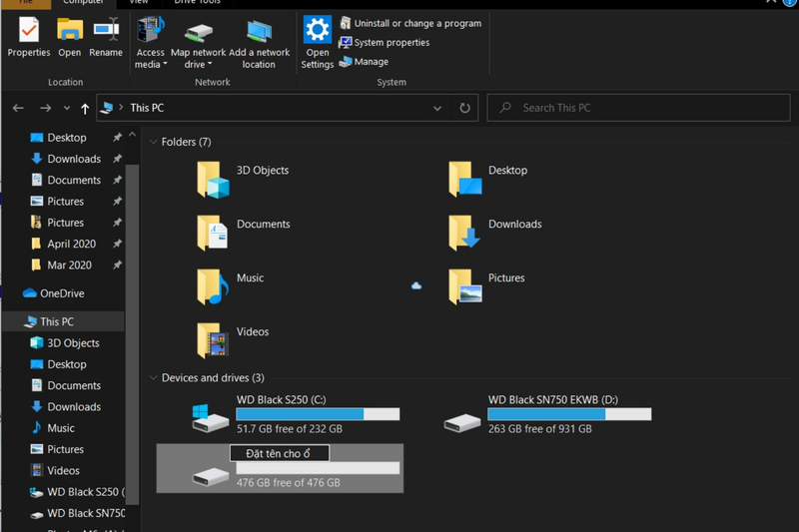
Task: Open Settings via the gear icon
Action: pos(317,43)
